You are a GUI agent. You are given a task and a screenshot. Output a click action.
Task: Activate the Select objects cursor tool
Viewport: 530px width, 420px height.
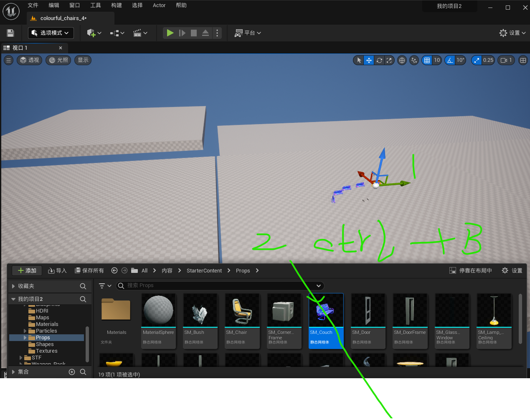[359, 60]
